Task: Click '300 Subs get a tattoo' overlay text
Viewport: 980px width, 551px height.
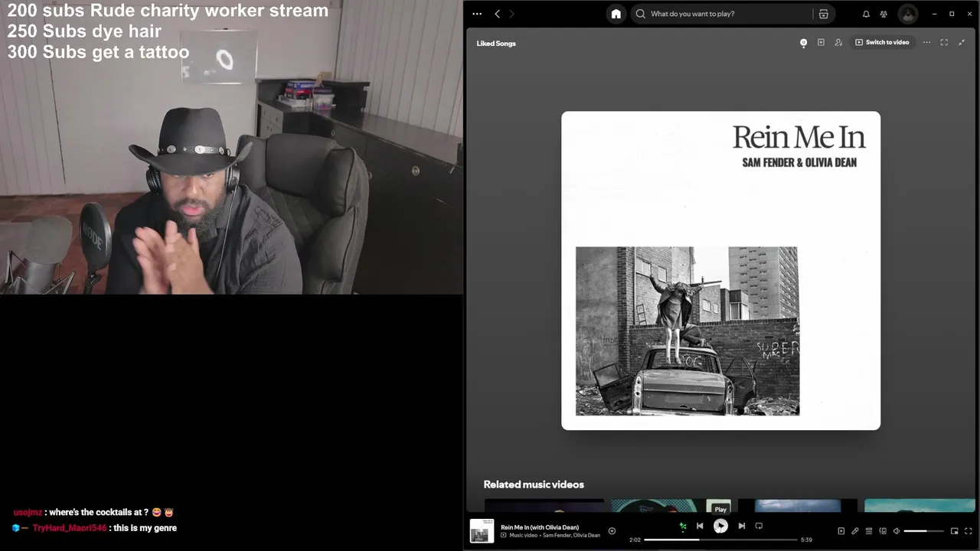Action: [x=98, y=52]
